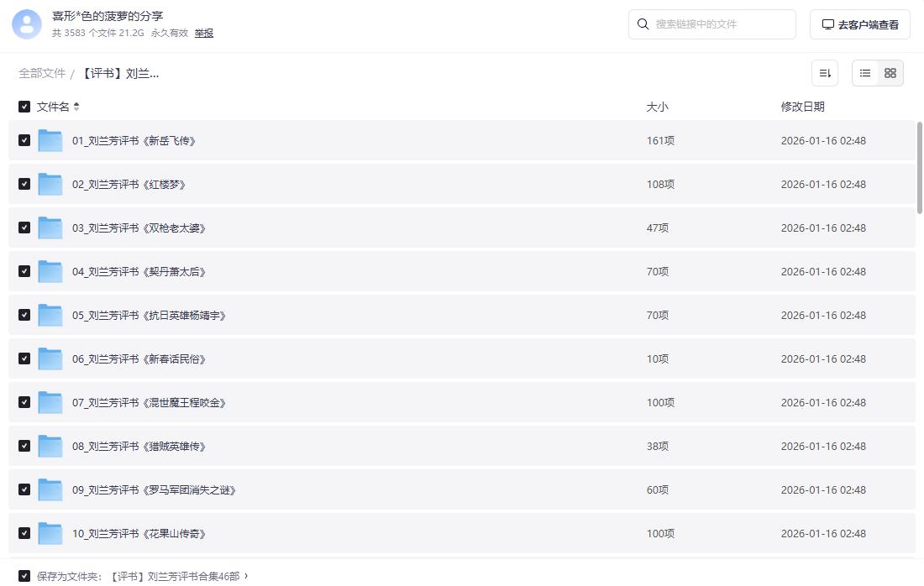Click the folder icon for 《新春话民俗》
The height and width of the screenshot is (586, 924).
50,358
